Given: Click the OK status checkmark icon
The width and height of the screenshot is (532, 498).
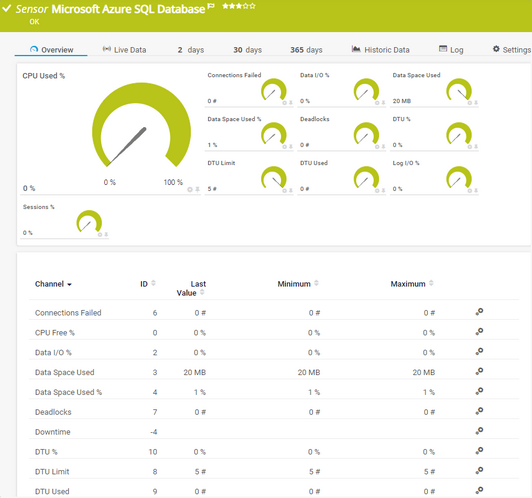Looking at the screenshot, I should tap(7, 8).
